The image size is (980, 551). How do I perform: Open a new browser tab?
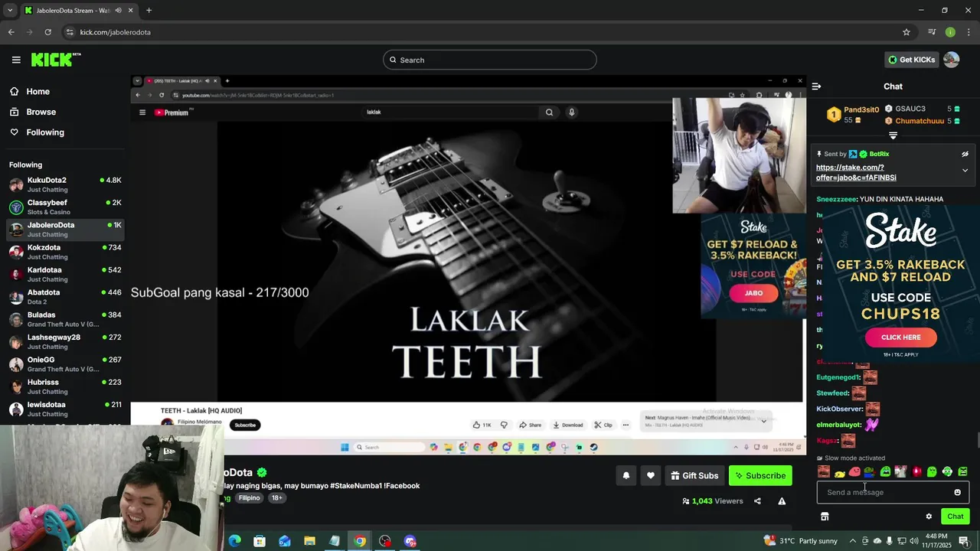click(149, 10)
